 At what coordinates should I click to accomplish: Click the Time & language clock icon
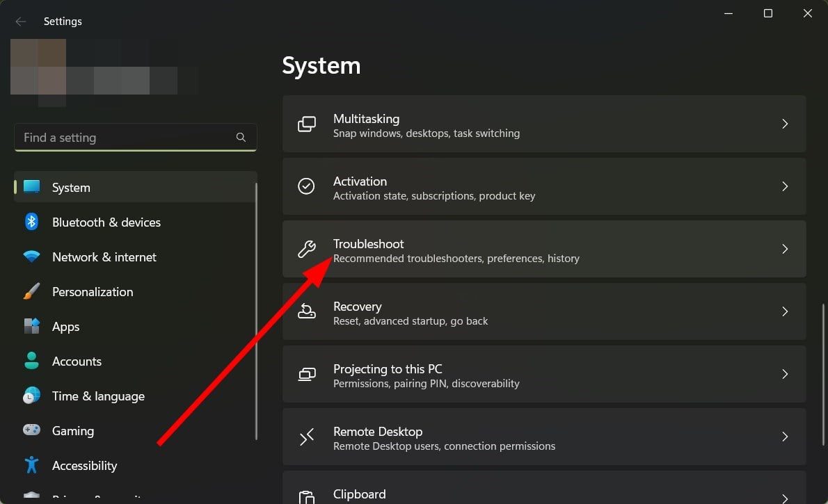point(32,396)
